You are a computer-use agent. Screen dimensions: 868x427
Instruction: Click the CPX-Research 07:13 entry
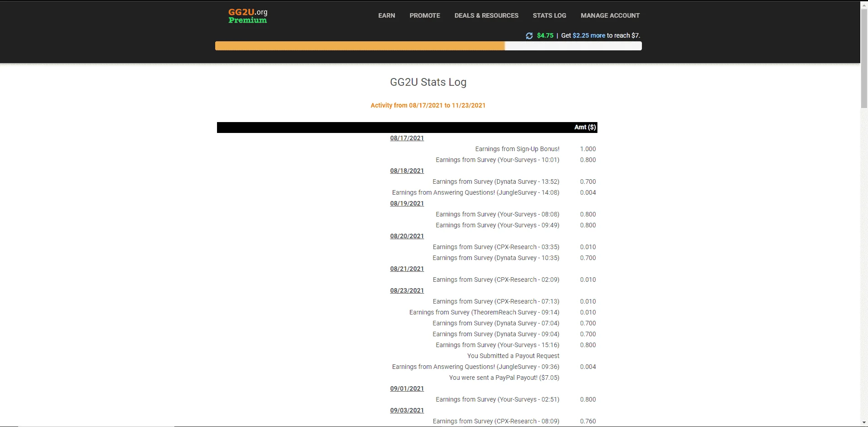click(496, 301)
